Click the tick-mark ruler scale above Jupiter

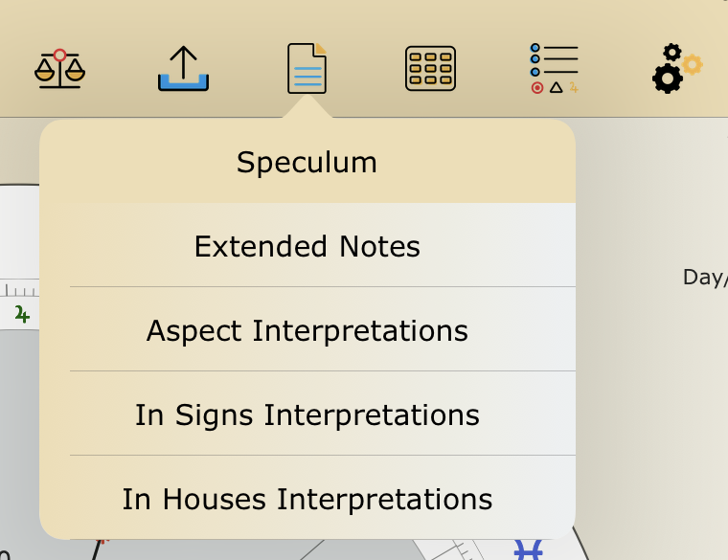tap(19, 289)
